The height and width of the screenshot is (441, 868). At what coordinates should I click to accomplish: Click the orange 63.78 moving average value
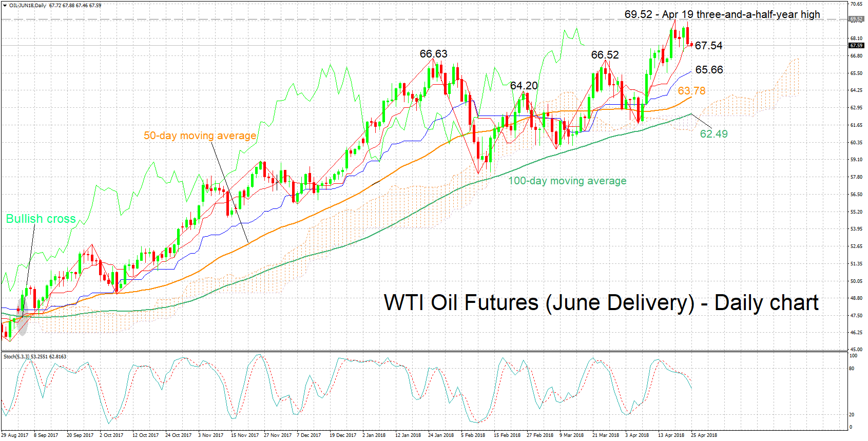click(691, 91)
